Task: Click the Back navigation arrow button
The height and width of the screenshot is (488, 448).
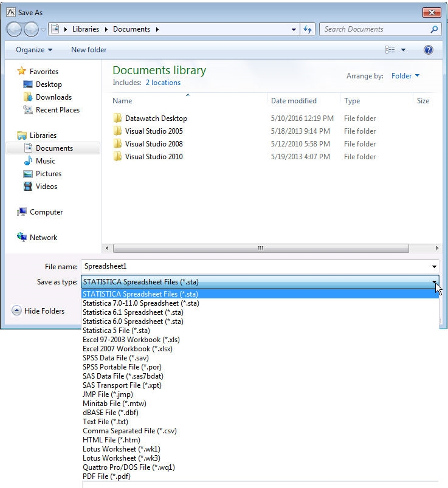Action: click(x=14, y=30)
